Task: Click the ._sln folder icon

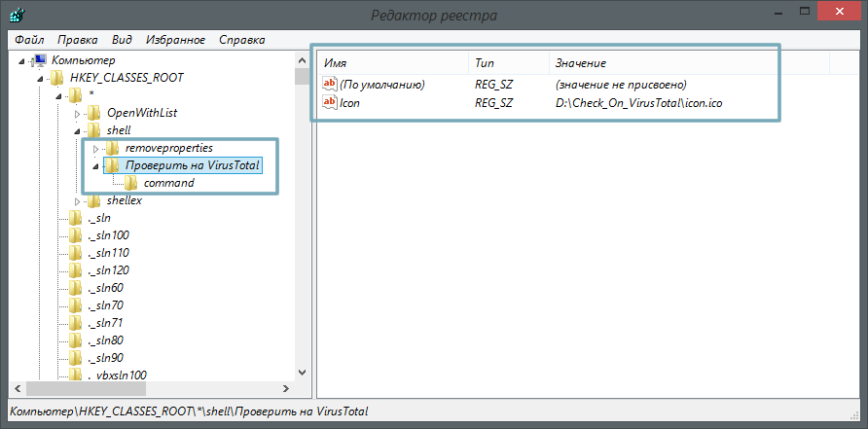Action: (x=76, y=218)
